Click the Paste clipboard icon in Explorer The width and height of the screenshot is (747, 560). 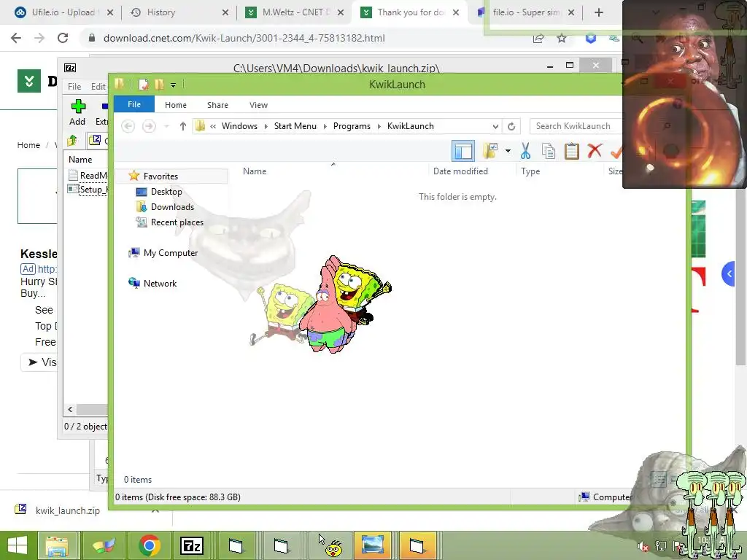(571, 151)
